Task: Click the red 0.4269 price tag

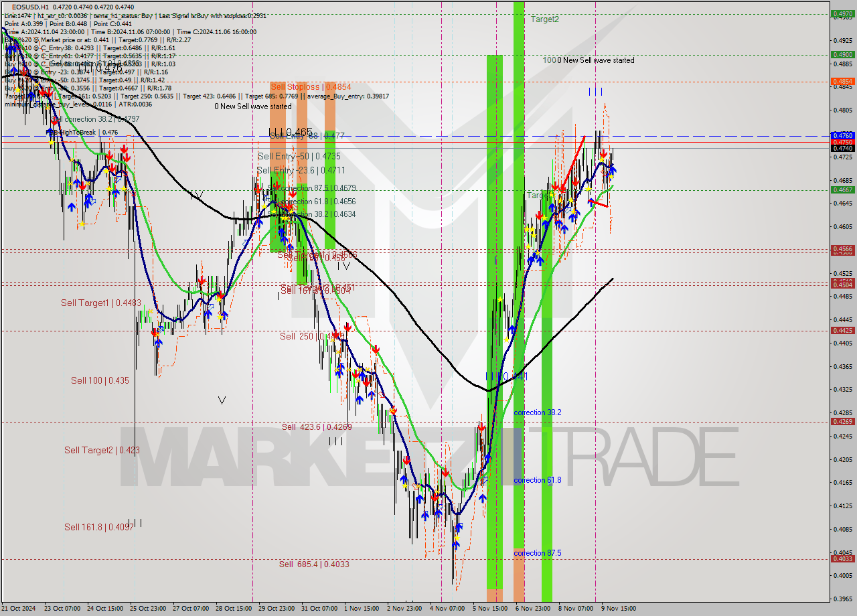Action: (842, 421)
